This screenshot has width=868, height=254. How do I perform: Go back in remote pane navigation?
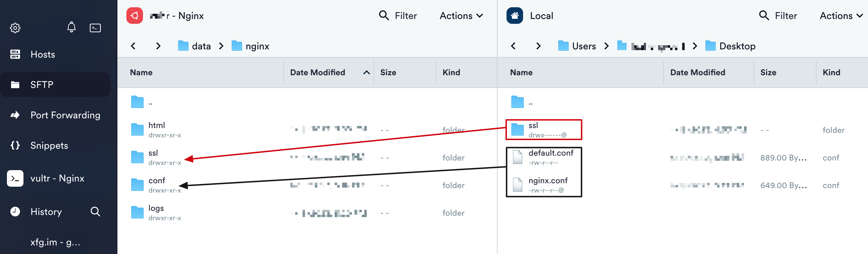[133, 46]
